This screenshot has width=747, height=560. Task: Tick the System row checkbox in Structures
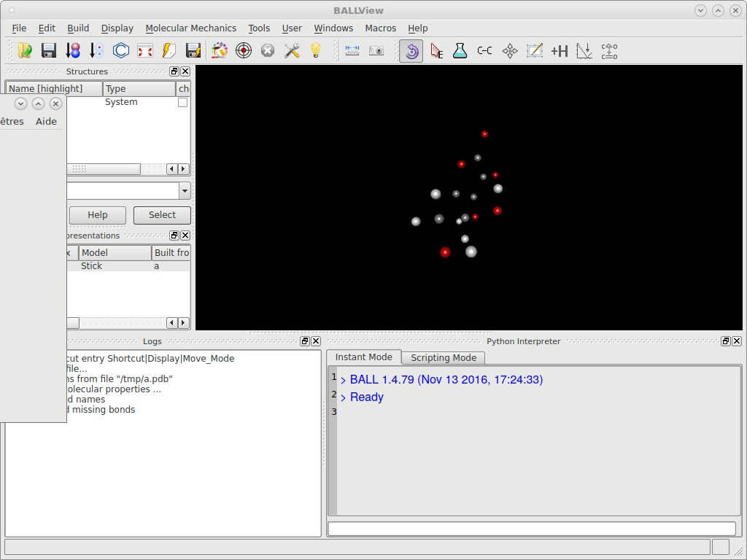[182, 102]
